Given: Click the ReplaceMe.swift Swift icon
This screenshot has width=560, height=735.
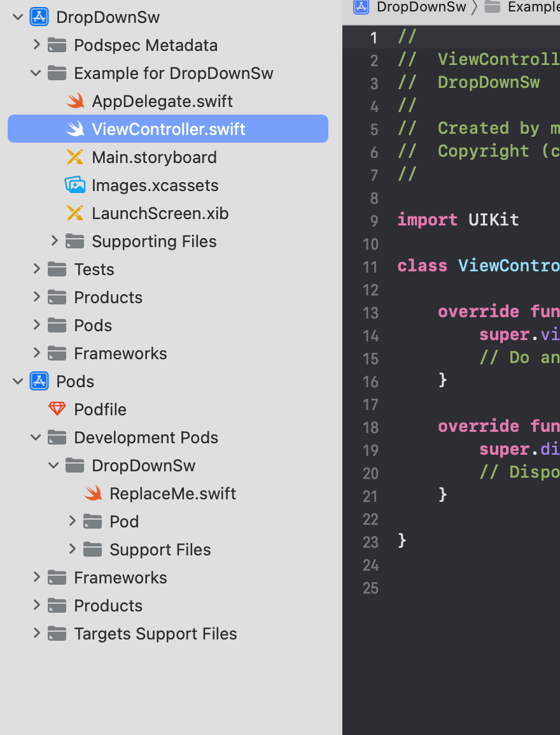Looking at the screenshot, I should coord(93,493).
